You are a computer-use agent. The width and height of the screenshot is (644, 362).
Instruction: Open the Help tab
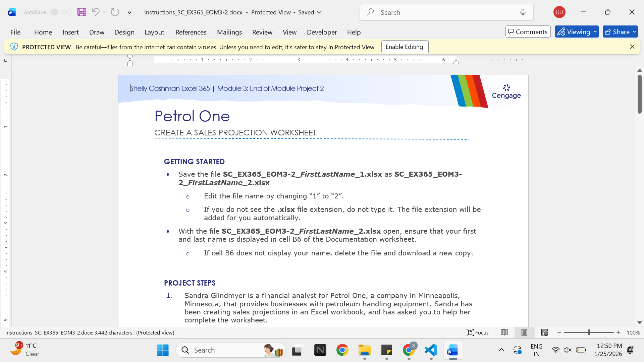354,32
